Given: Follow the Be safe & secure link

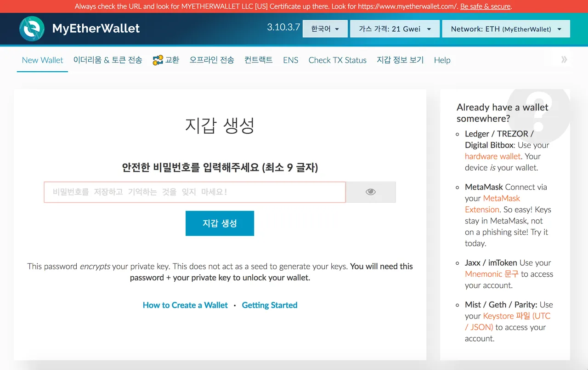Looking at the screenshot, I should 485,6.
